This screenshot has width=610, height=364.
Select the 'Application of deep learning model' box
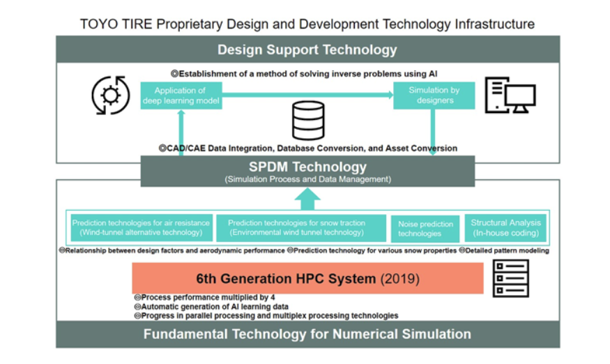tap(181, 96)
